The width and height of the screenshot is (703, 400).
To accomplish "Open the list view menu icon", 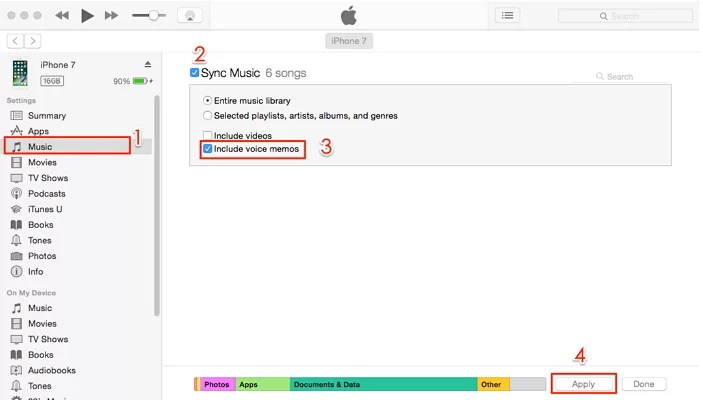I will point(508,16).
